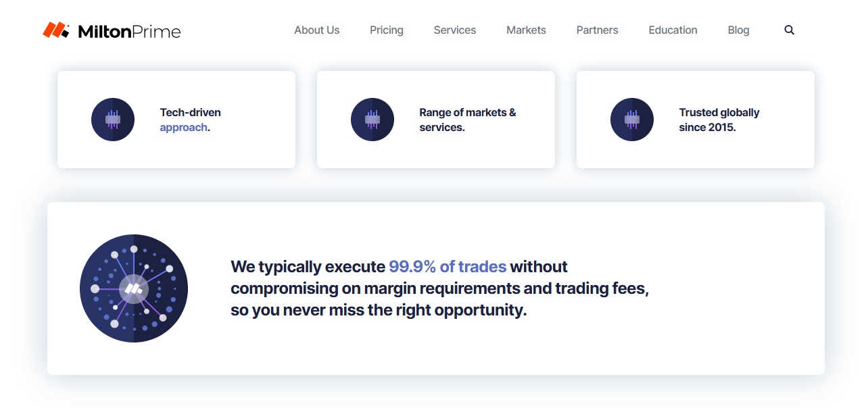
Task: Click the circular network graphic icon
Action: (134, 288)
